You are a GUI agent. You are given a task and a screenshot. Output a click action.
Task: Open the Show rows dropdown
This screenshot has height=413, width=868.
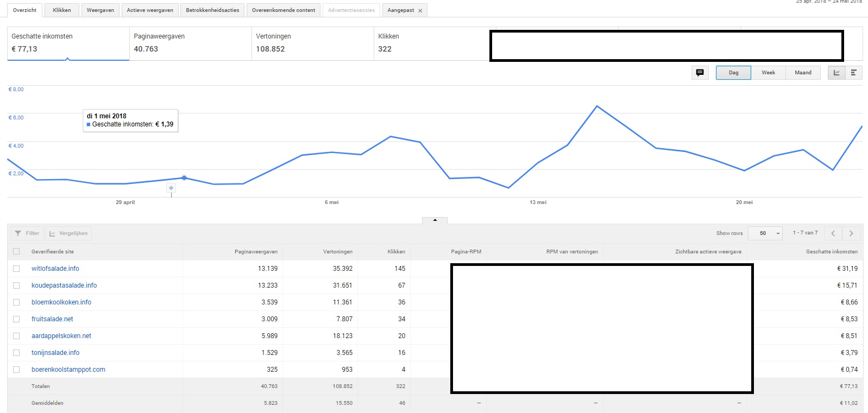tap(765, 233)
